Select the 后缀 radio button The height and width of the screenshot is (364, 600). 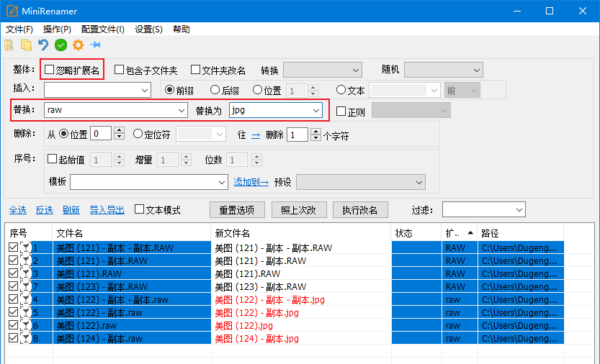point(215,90)
